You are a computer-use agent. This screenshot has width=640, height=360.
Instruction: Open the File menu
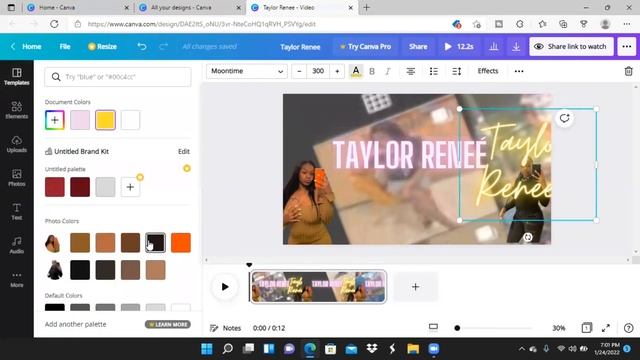click(x=65, y=47)
